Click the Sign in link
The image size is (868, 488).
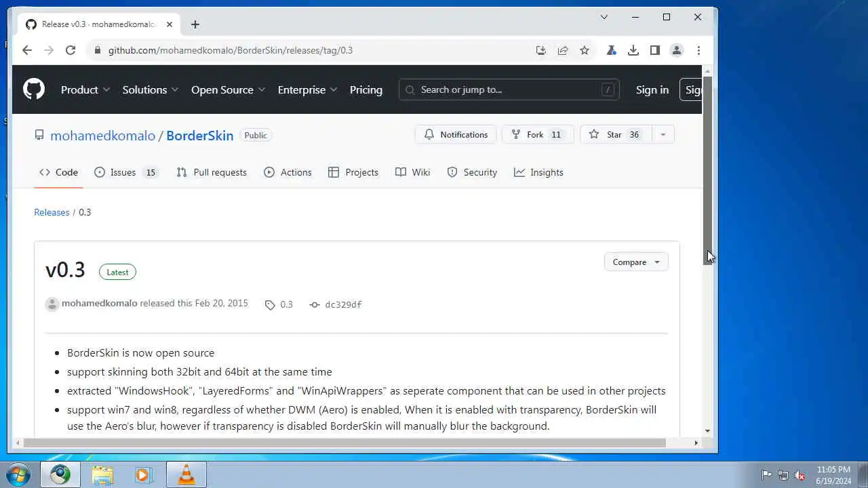pos(652,89)
